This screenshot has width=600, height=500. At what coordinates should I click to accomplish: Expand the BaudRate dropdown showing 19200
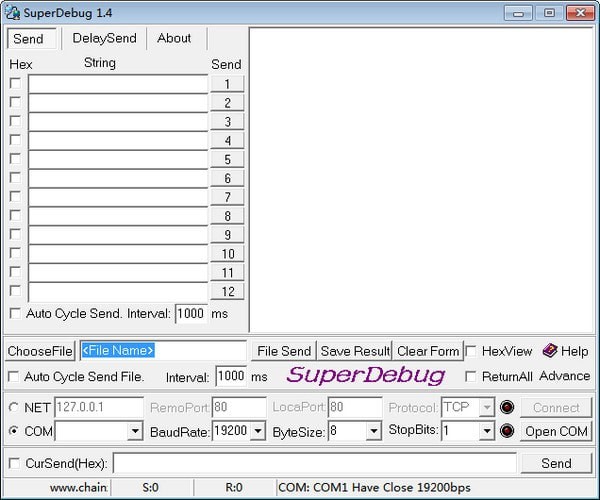pos(258,431)
